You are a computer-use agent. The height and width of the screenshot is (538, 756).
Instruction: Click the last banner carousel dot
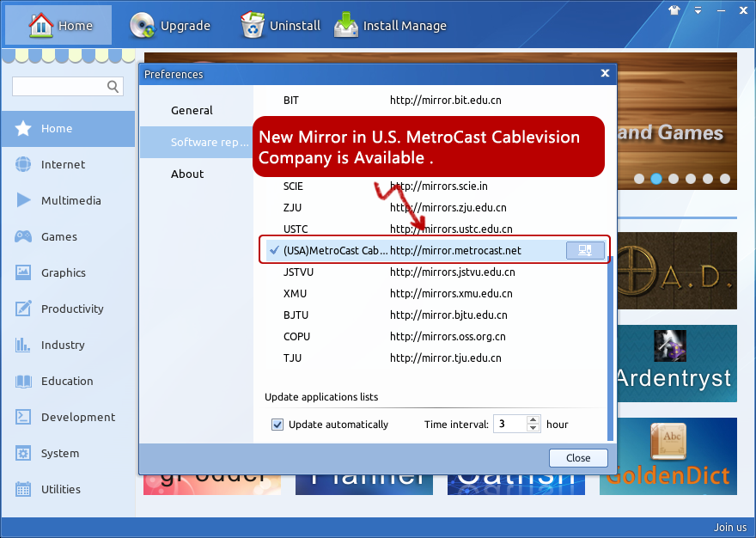pyautogui.click(x=725, y=179)
